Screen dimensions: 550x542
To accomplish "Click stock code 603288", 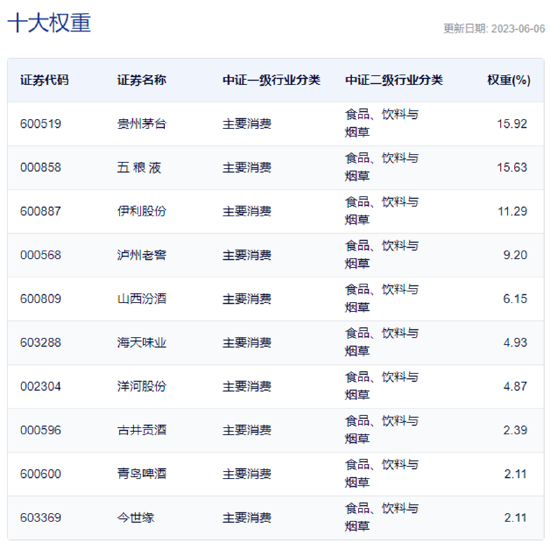I will click(41, 343).
